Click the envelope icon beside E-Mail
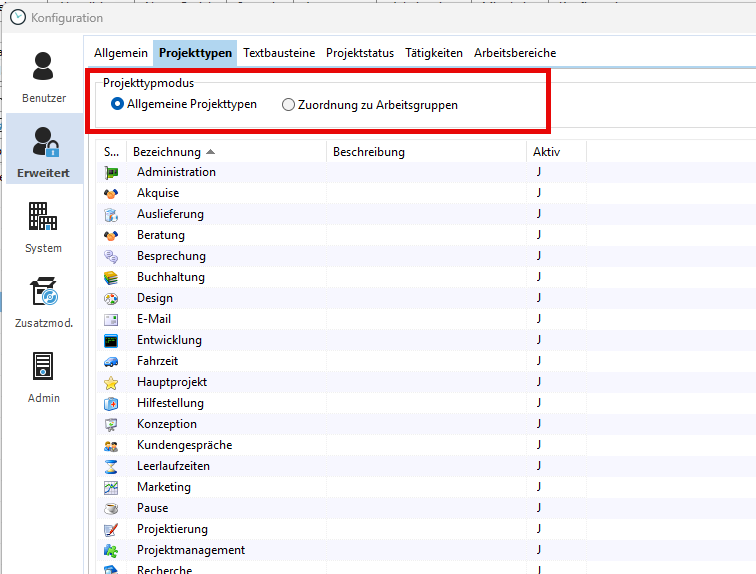The image size is (756, 574). point(111,320)
